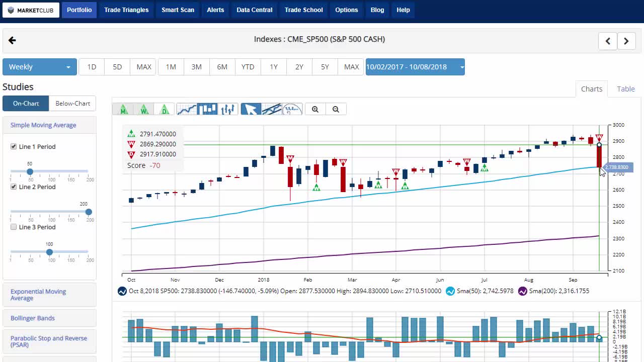Switch studies to Below-Chart
This screenshot has height=362, width=644.
click(72, 104)
